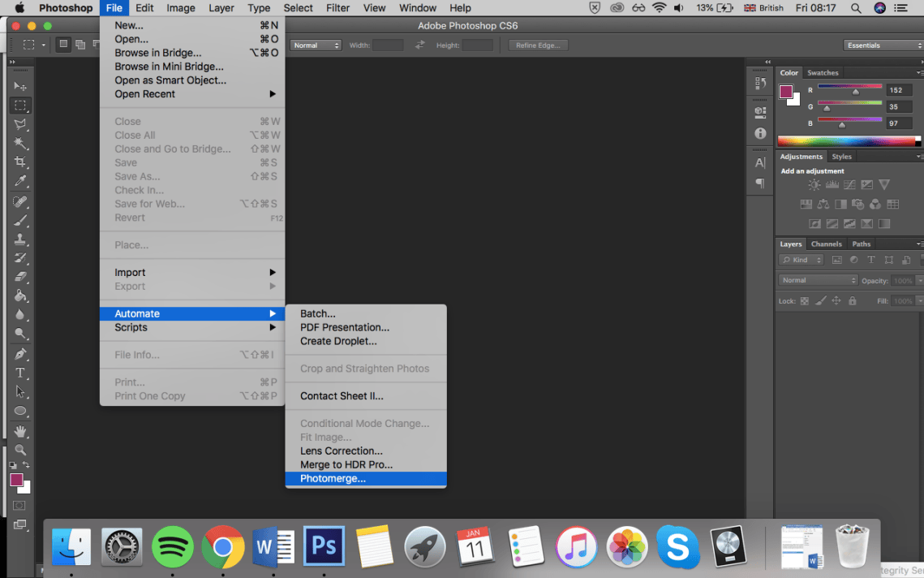Select the Blur tool
Screen dimensions: 924x578
pos(20,314)
